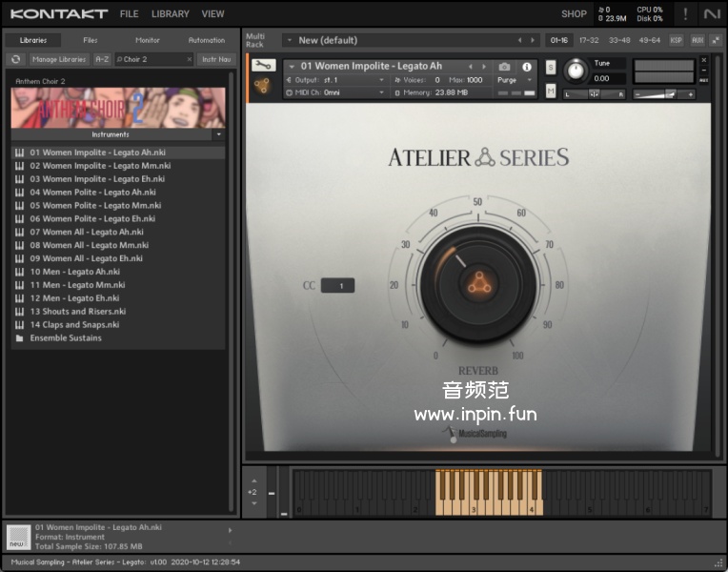Image resolution: width=728 pixels, height=572 pixels.
Task: Open the LIBRARY menu
Action: [170, 14]
